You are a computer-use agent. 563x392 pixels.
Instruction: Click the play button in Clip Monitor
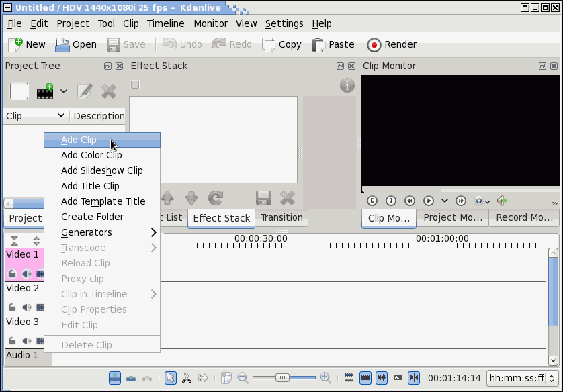[429, 201]
